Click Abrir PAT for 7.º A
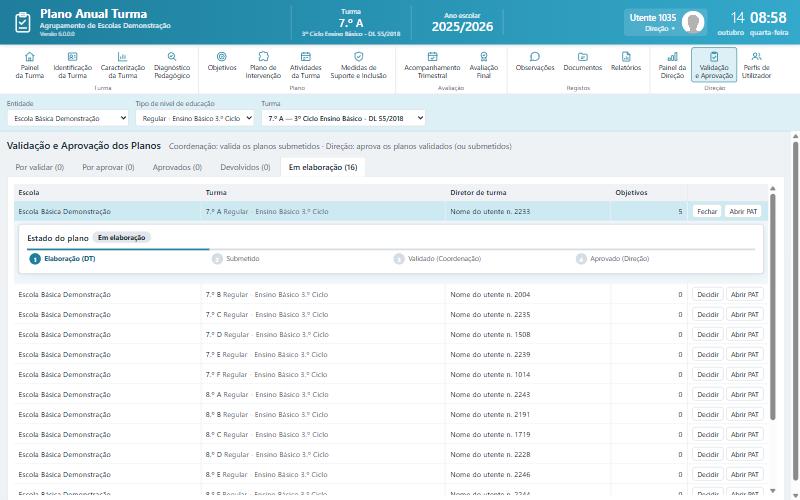Screen dimensions: 800x500 (x=743, y=211)
